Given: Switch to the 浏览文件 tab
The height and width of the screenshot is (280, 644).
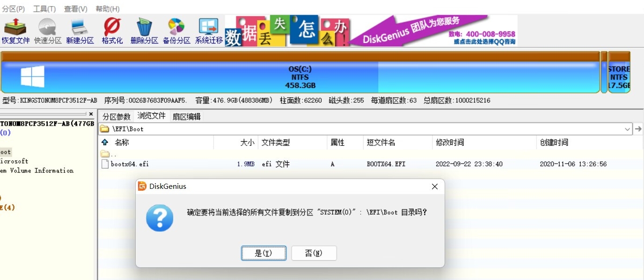Looking at the screenshot, I should pyautogui.click(x=152, y=116).
